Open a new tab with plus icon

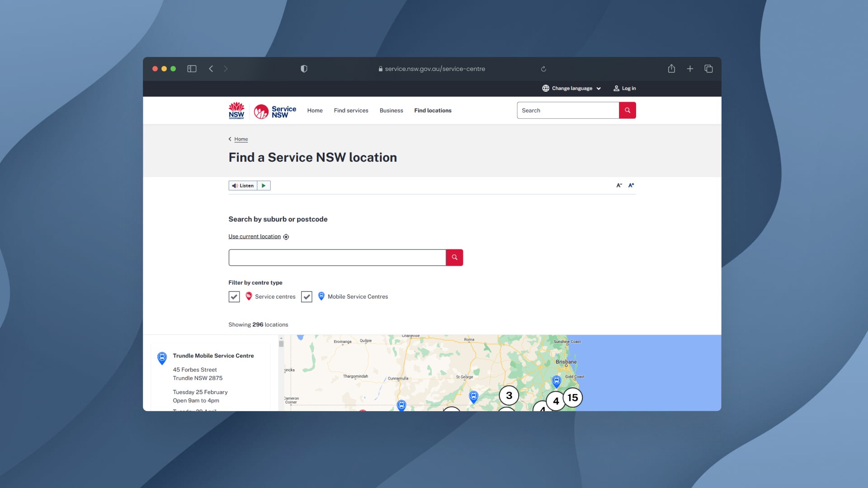click(690, 69)
